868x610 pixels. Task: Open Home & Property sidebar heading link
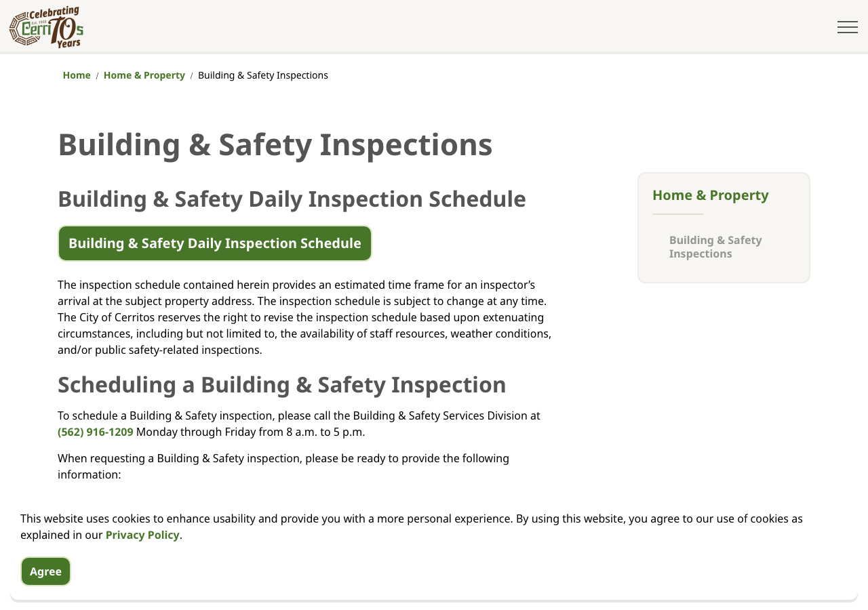[x=711, y=195]
